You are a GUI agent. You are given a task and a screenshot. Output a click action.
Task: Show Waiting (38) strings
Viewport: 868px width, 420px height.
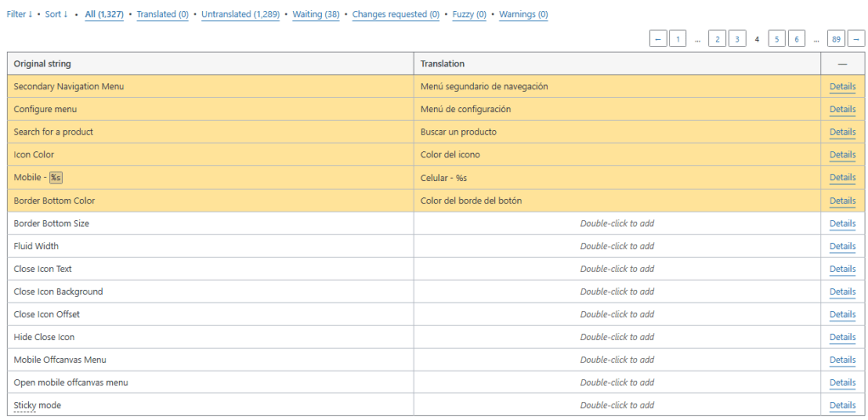click(315, 14)
